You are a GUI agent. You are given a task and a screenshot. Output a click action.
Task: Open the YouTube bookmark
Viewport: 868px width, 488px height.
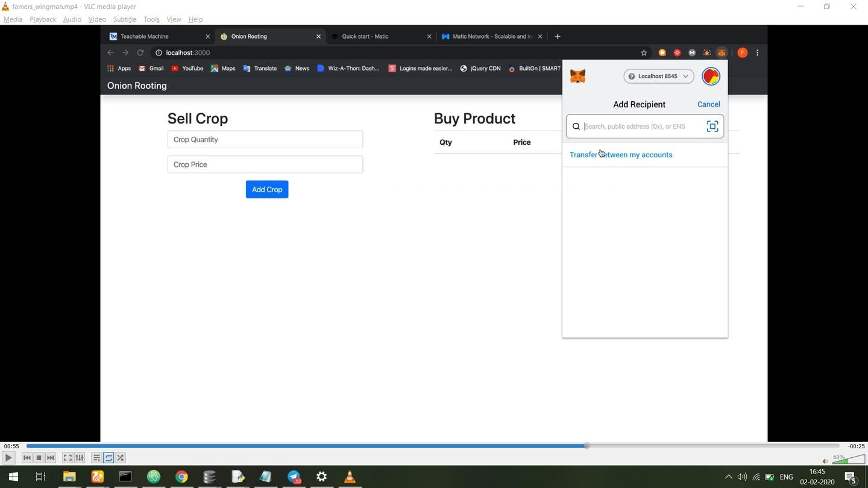click(187, 69)
